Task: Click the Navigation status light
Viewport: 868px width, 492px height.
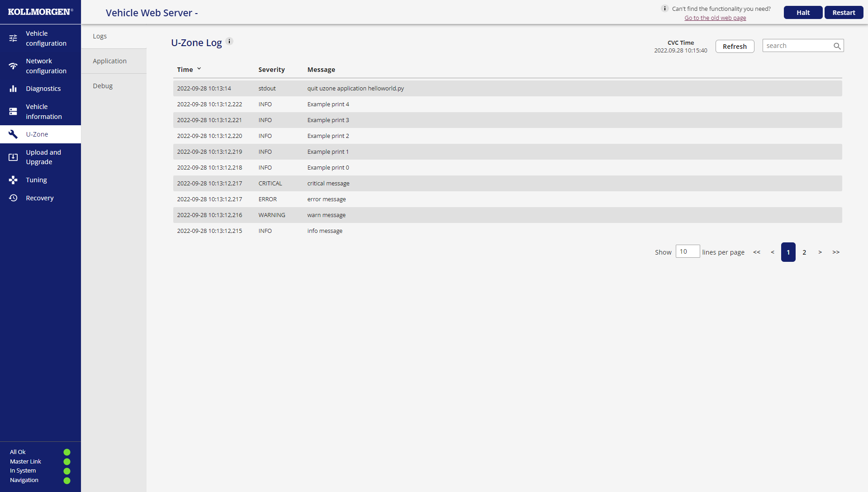Action: coord(66,480)
